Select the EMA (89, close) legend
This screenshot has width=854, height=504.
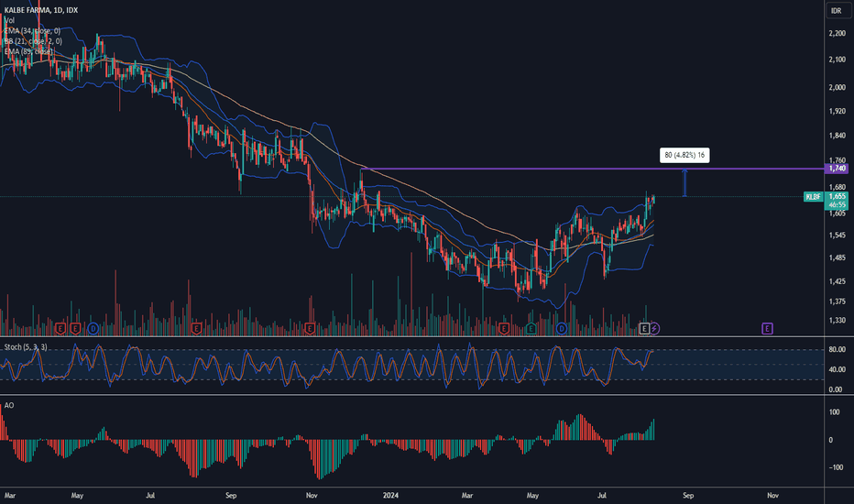[x=29, y=51]
